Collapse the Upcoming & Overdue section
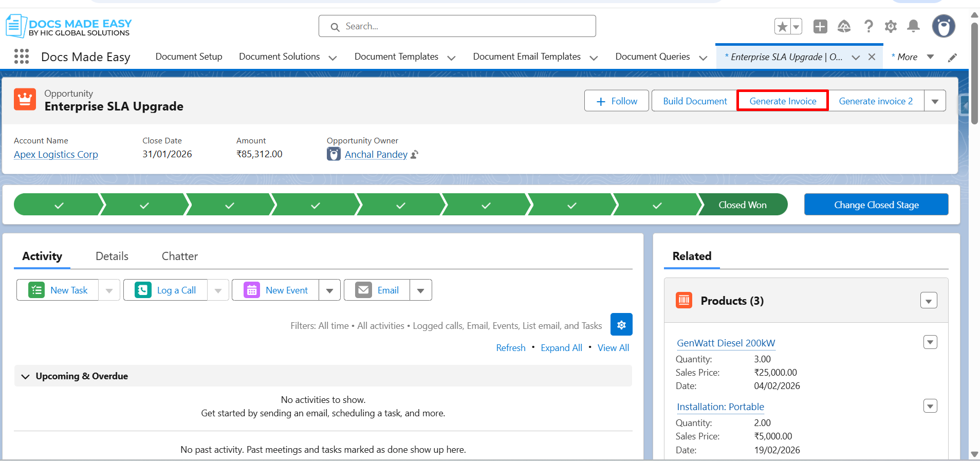Image resolution: width=980 pixels, height=461 pixels. pos(25,376)
